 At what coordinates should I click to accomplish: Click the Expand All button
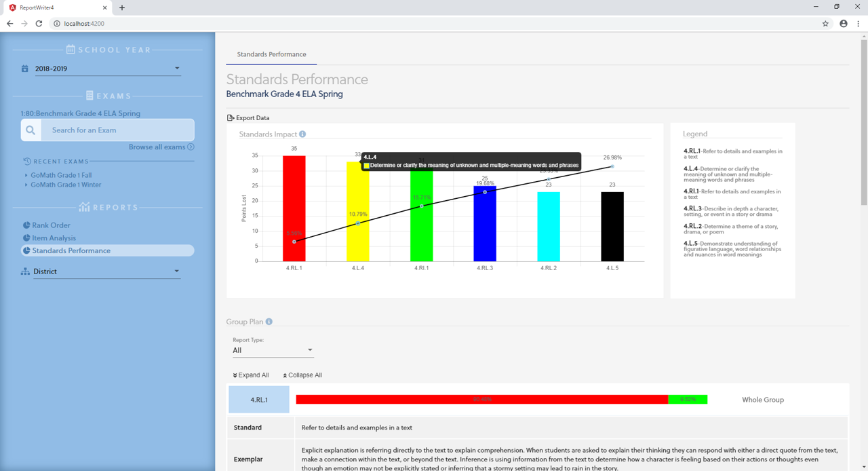(251, 375)
